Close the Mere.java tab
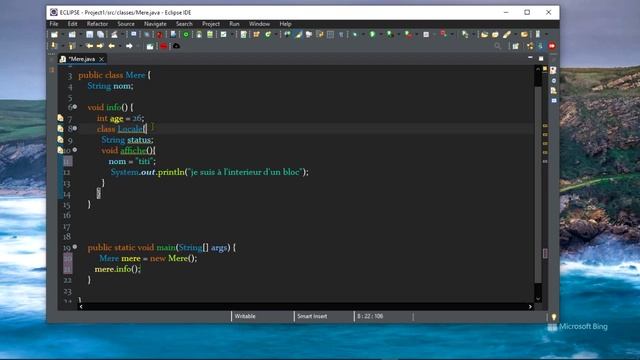The width and height of the screenshot is (640, 360). (102, 59)
